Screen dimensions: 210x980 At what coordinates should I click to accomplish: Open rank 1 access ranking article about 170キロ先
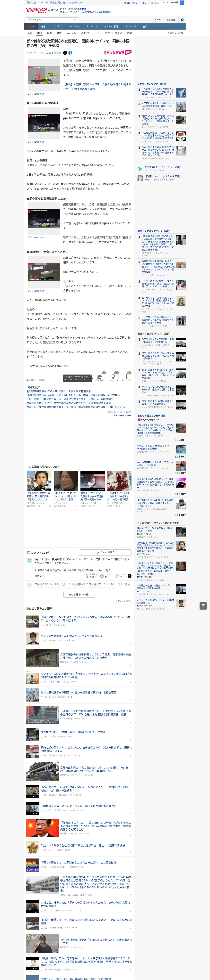pyautogui.click(x=158, y=92)
